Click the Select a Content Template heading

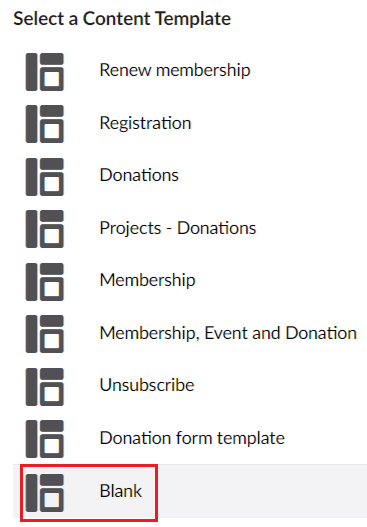(122, 18)
